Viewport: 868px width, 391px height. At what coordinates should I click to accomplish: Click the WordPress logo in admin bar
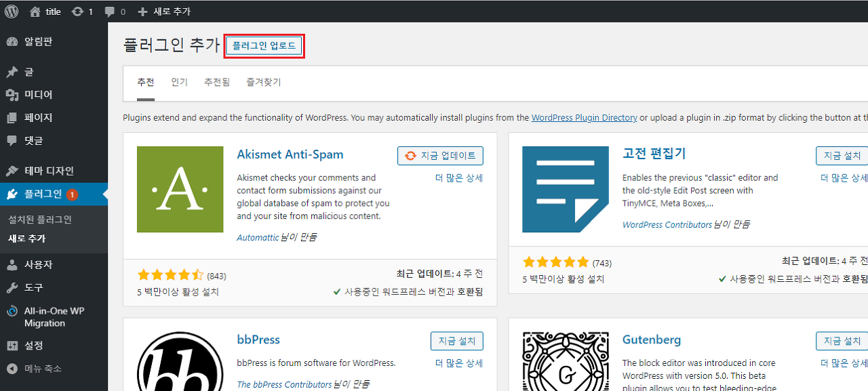[x=12, y=12]
